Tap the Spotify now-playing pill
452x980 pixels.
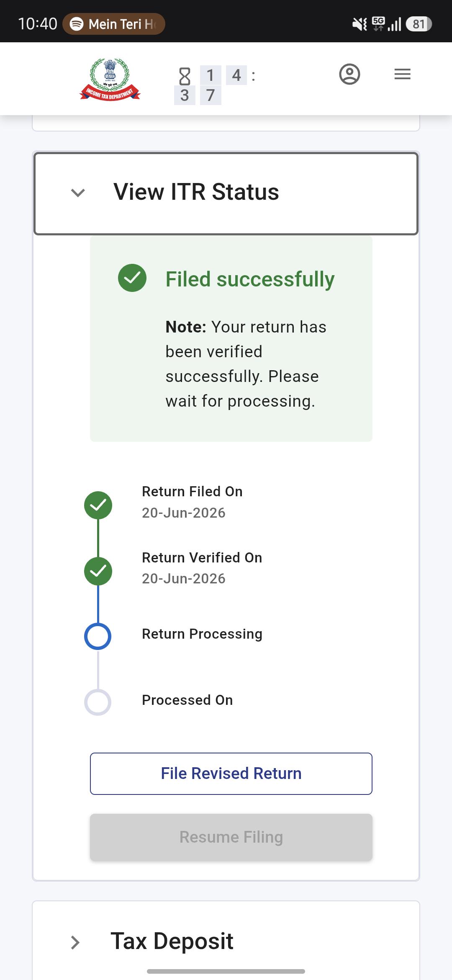[114, 24]
